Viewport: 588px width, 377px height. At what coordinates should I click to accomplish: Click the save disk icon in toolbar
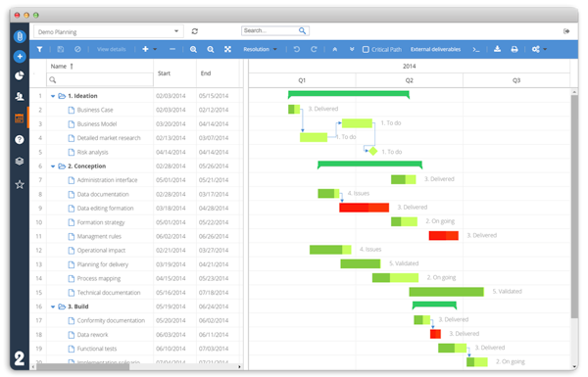pyautogui.click(x=61, y=50)
